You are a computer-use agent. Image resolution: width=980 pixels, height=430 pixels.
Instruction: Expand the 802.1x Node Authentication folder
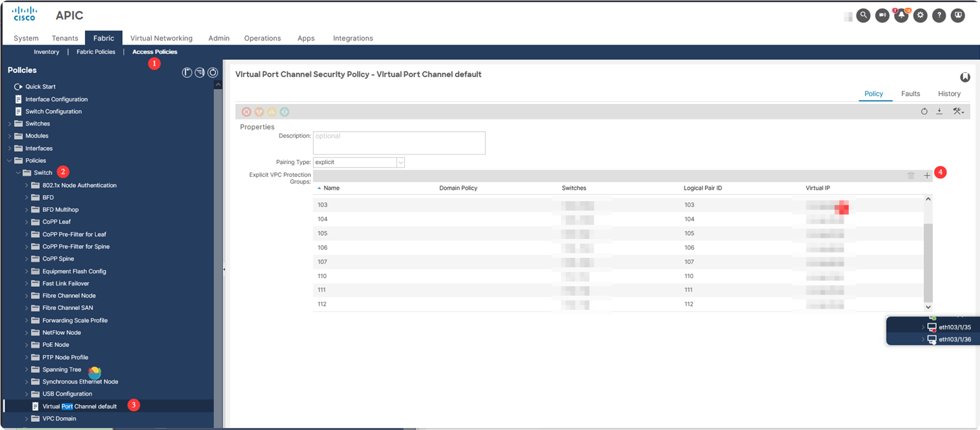27,185
